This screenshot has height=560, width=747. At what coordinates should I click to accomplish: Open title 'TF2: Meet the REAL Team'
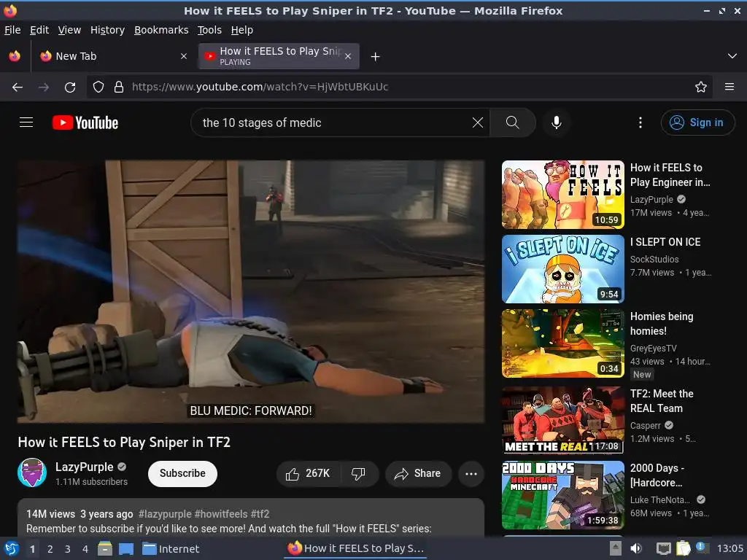click(x=661, y=401)
